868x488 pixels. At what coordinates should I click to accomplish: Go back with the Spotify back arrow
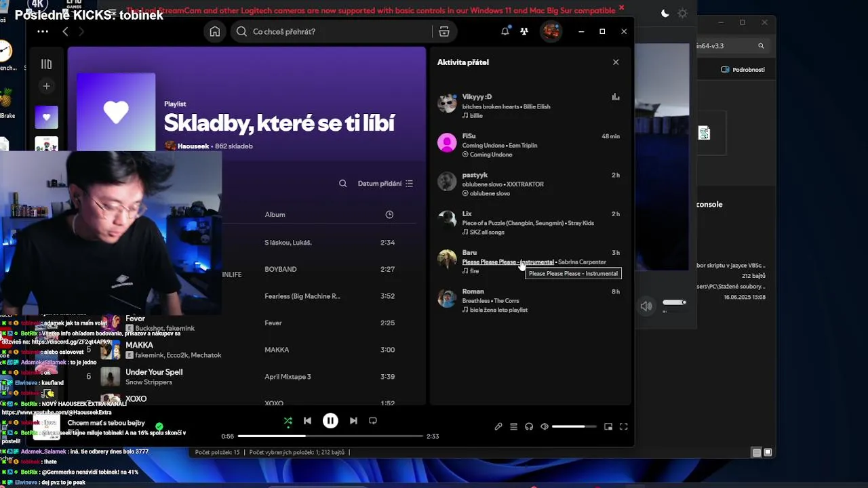(x=65, y=32)
